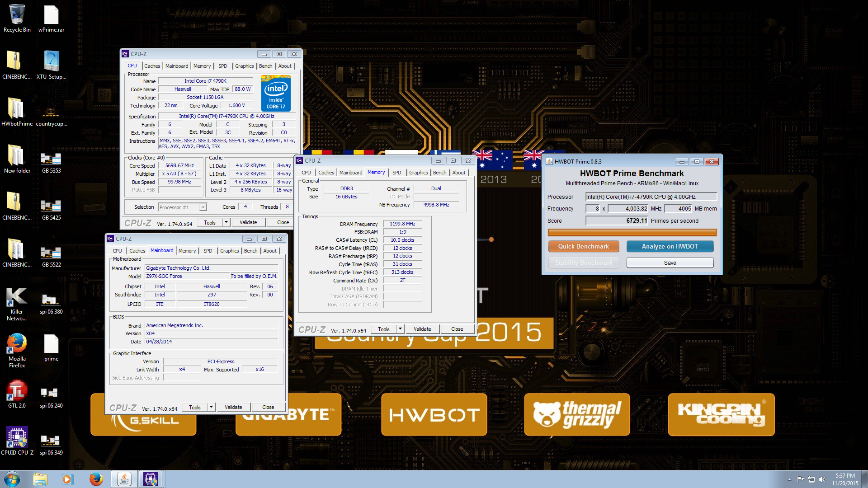Open the Recycle Bin desktop icon
Image resolution: width=868 pixels, height=488 pixels.
tap(17, 19)
